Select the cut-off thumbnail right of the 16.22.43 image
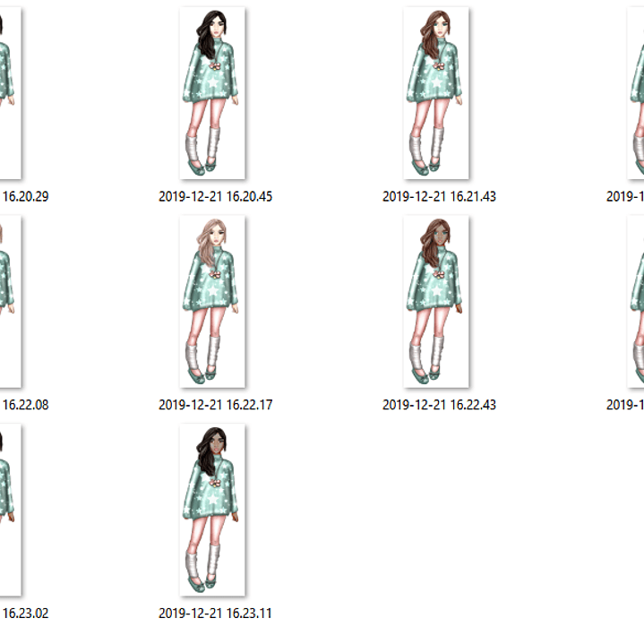 (x=637, y=302)
